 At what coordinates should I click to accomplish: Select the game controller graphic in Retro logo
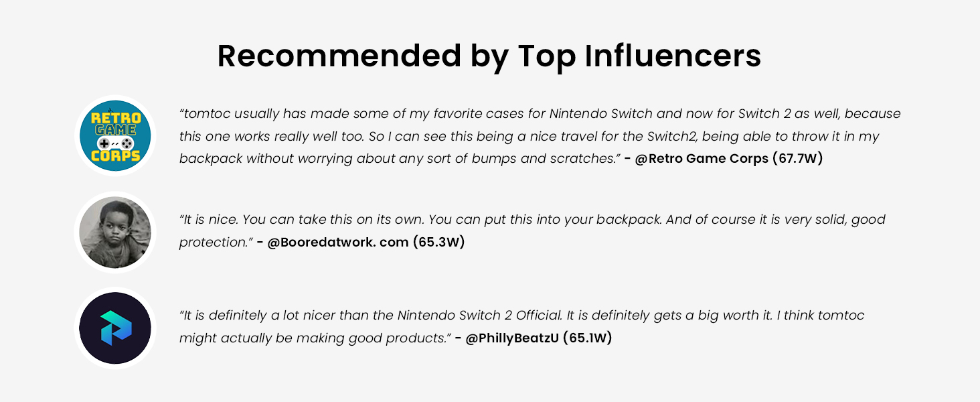click(115, 144)
